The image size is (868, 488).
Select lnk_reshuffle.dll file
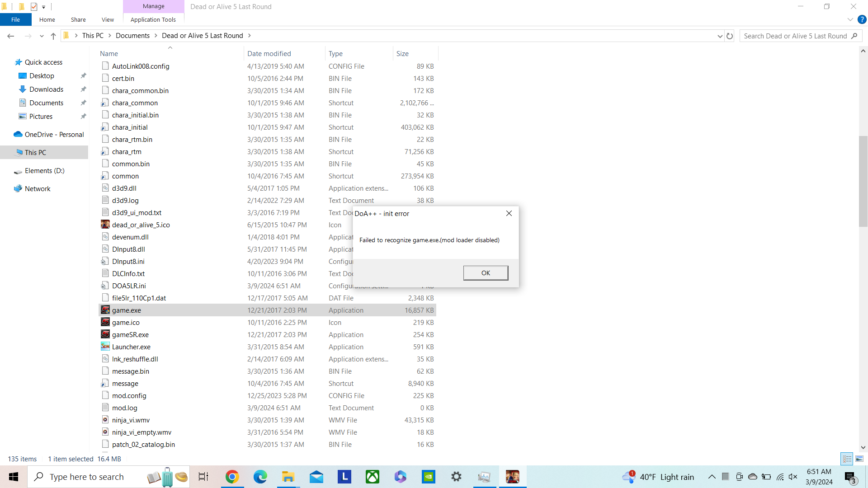[x=135, y=359]
